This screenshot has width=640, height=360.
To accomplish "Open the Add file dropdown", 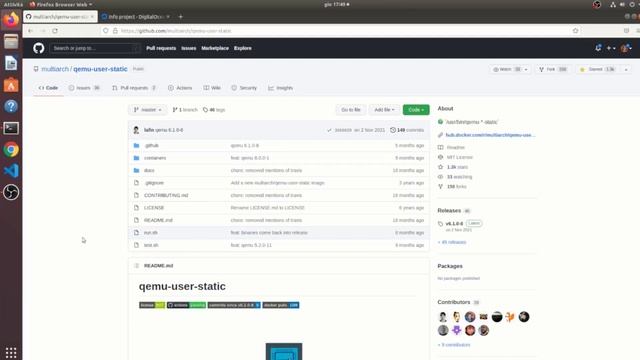I will pyautogui.click(x=384, y=110).
